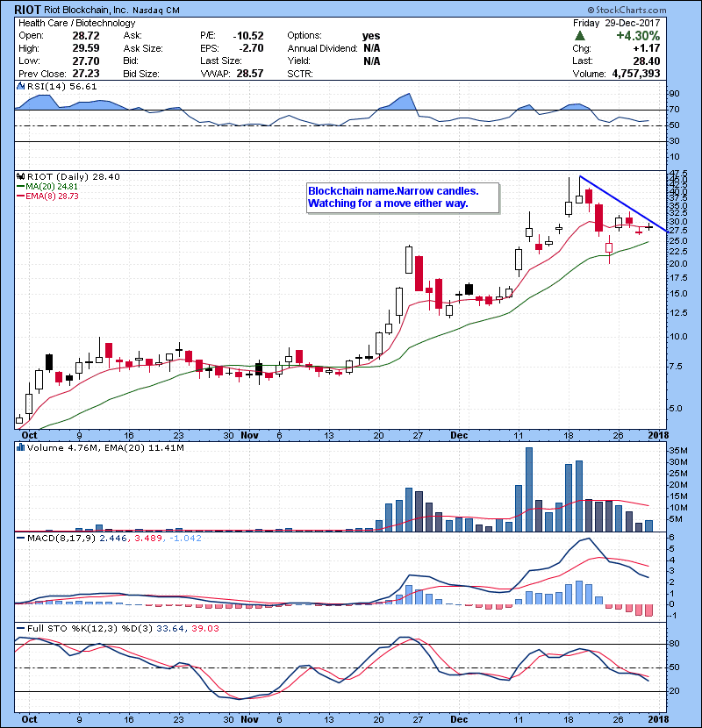
Task: Click the N/A value next to Yield
Action: point(372,61)
